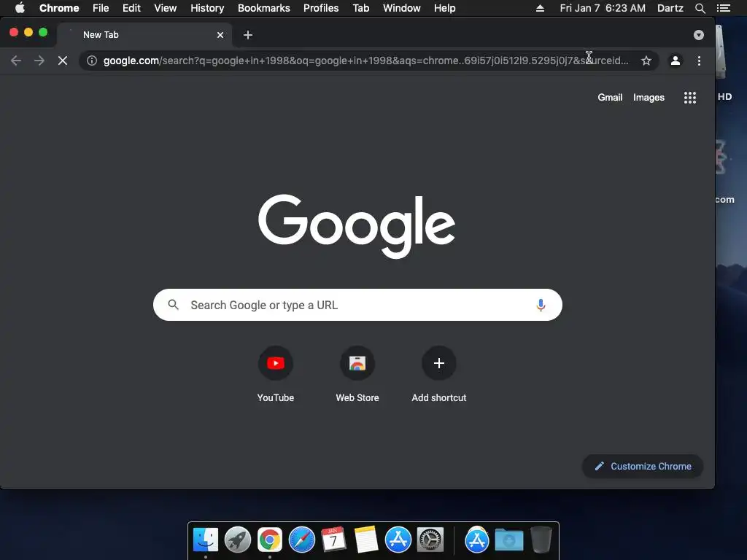Viewport: 747px width, 560px height.
Task: Open Gmail link
Action: [x=610, y=97]
